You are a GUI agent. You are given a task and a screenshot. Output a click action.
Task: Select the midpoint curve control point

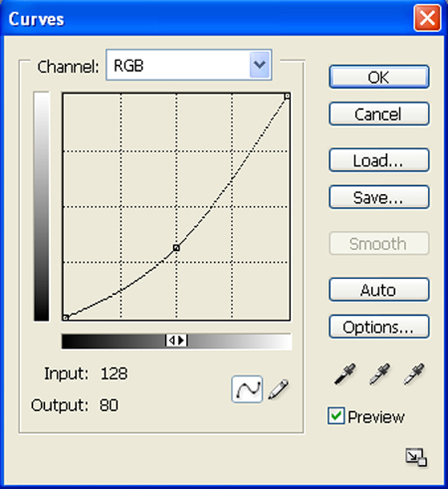(x=176, y=248)
